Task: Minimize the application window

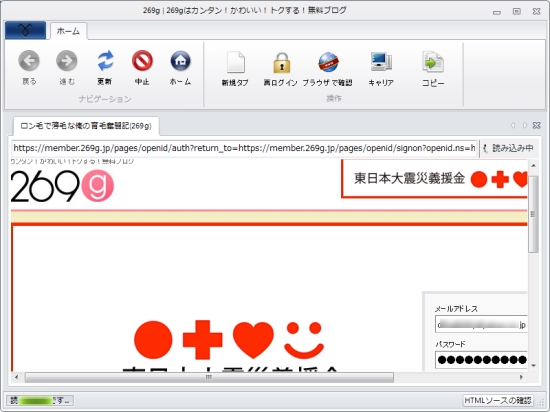Action: click(497, 12)
